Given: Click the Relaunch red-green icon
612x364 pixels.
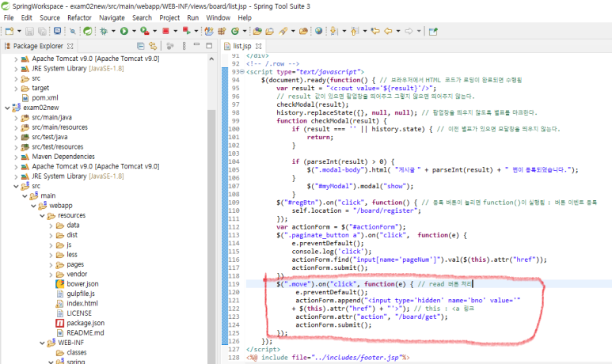Looking at the screenshot, I should (186, 31).
